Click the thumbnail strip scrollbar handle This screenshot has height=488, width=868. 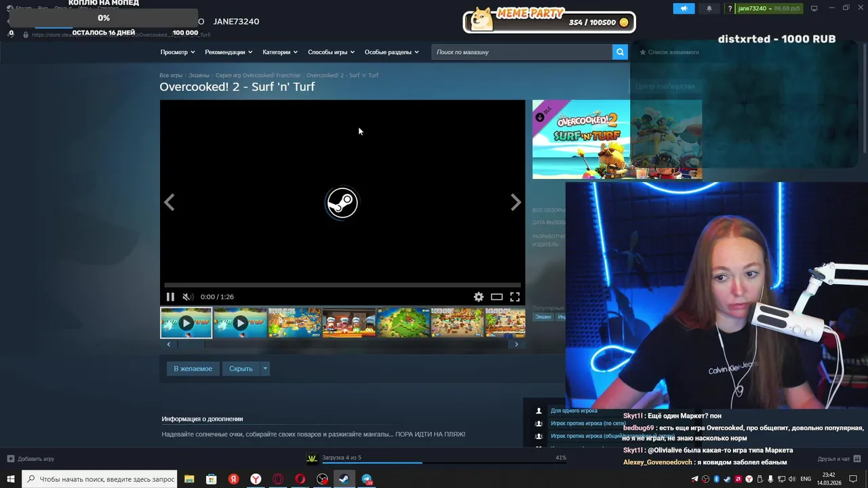pos(190,344)
